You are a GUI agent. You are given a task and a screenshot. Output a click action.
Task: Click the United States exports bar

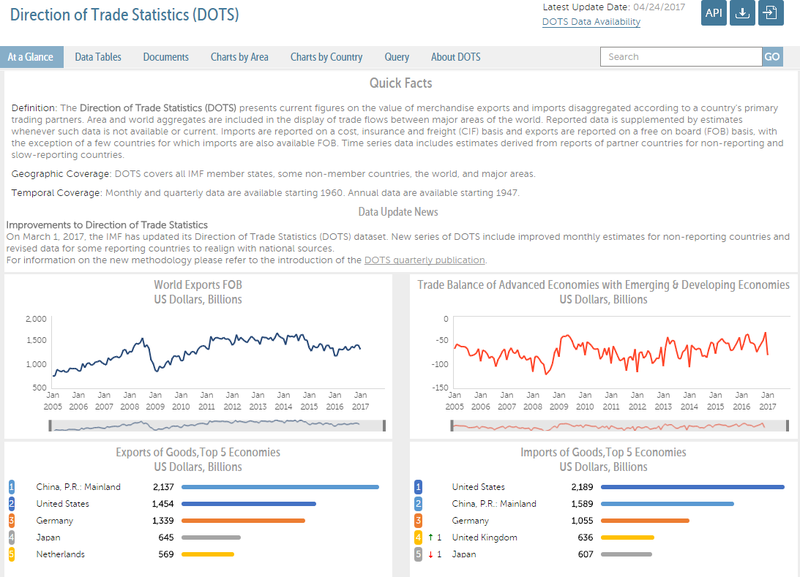tap(250, 504)
